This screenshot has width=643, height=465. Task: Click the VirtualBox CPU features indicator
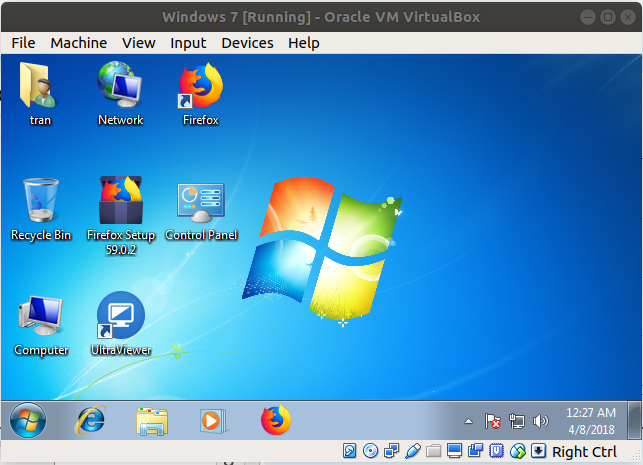tap(496, 451)
